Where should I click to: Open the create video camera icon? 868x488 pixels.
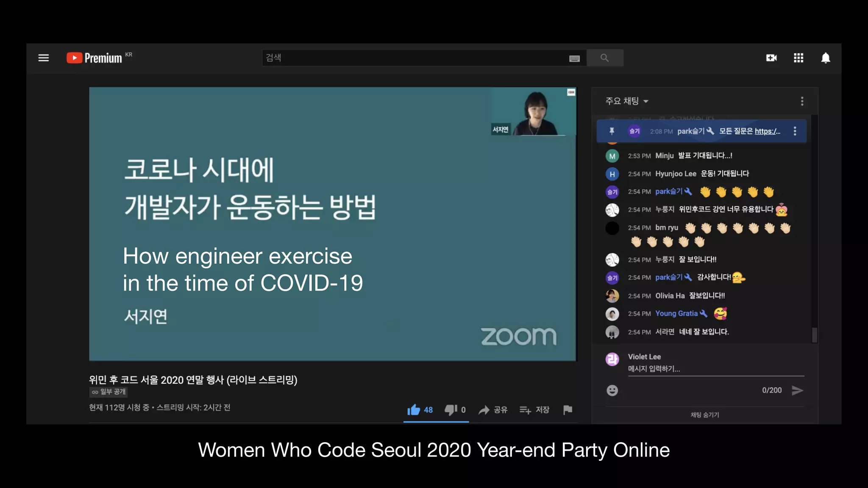(x=771, y=58)
